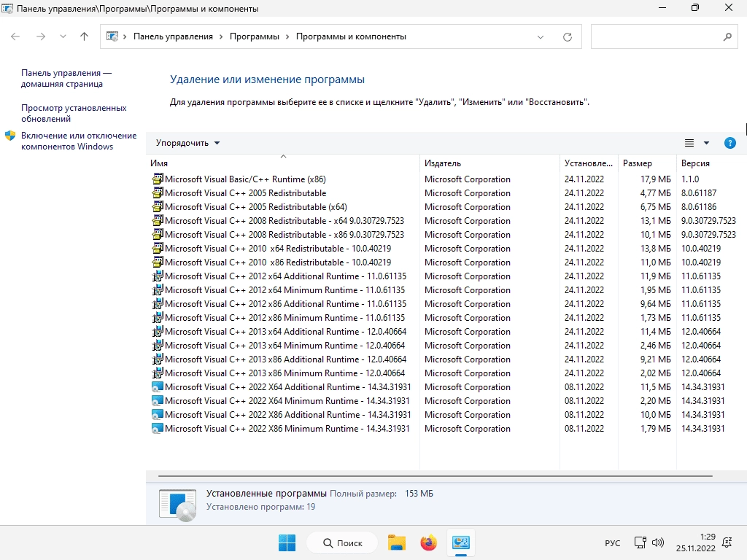This screenshot has width=747, height=560.
Task: Open notification center icon in tray
Action: (x=727, y=542)
